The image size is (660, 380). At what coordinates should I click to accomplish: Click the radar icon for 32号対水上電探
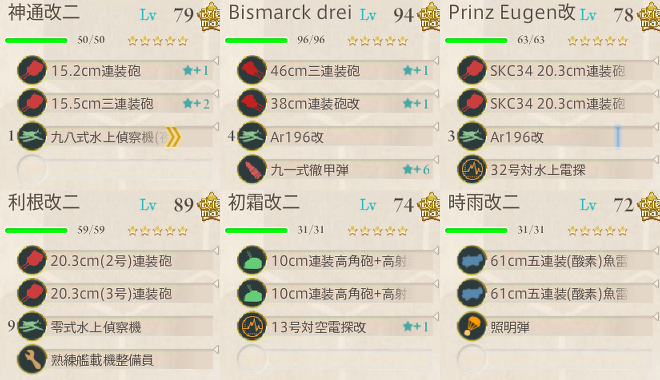pyautogui.click(x=472, y=170)
